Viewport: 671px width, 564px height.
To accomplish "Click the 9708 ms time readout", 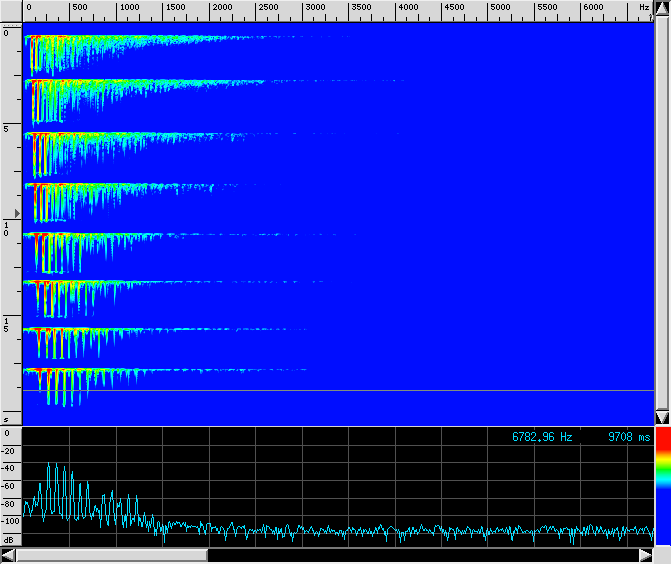I will click(x=628, y=437).
